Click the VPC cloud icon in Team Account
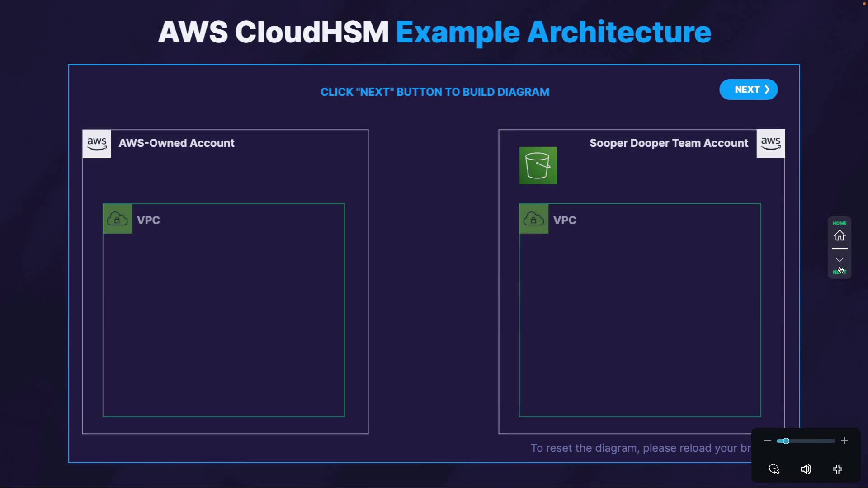The width and height of the screenshot is (868, 488). point(533,219)
